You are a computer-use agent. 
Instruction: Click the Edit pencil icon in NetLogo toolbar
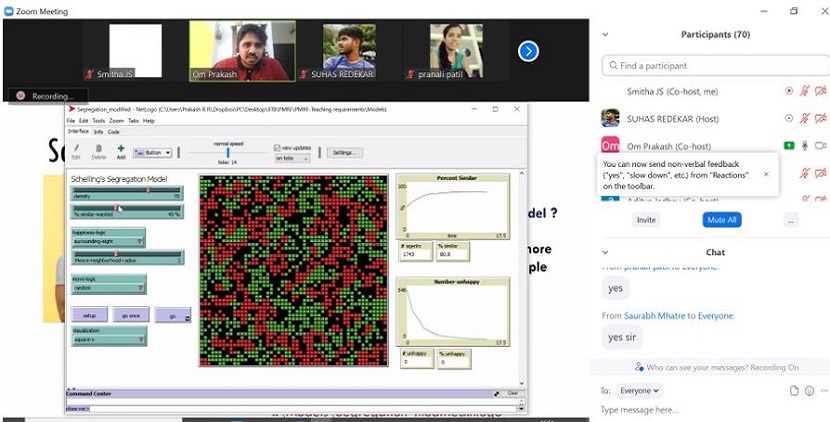[x=76, y=149]
